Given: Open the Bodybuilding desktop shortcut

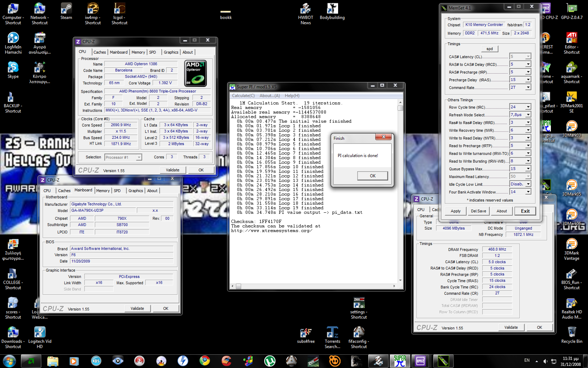Looking at the screenshot, I should [332, 11].
